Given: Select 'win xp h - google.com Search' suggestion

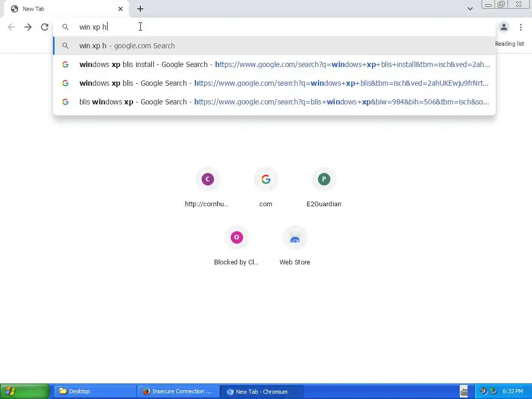Looking at the screenshot, I should click(x=274, y=46).
